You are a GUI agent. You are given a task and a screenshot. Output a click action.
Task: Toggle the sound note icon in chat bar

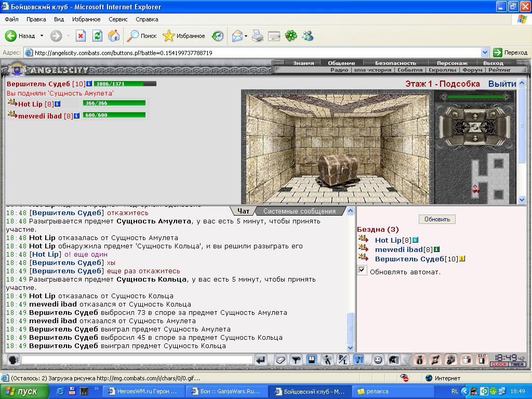358,360
